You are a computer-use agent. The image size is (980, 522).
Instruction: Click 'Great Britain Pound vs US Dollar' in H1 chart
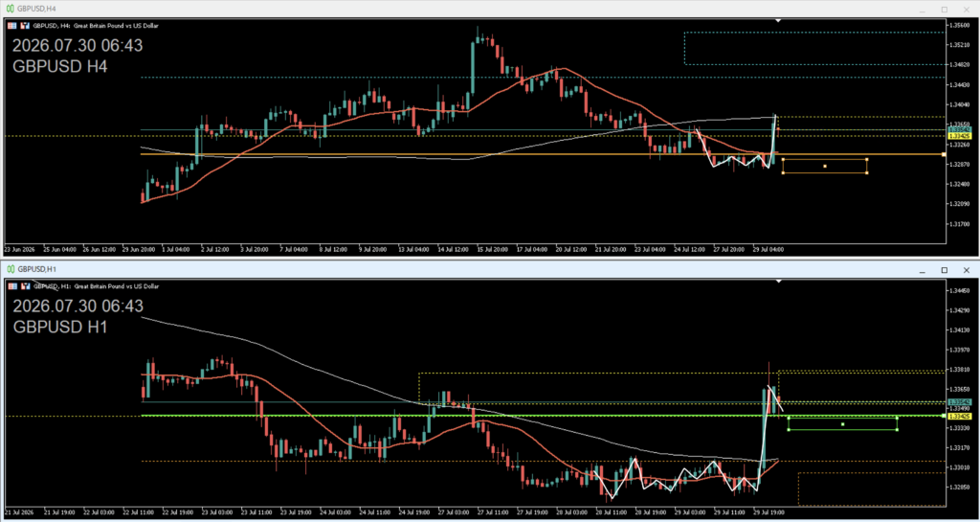(116, 285)
